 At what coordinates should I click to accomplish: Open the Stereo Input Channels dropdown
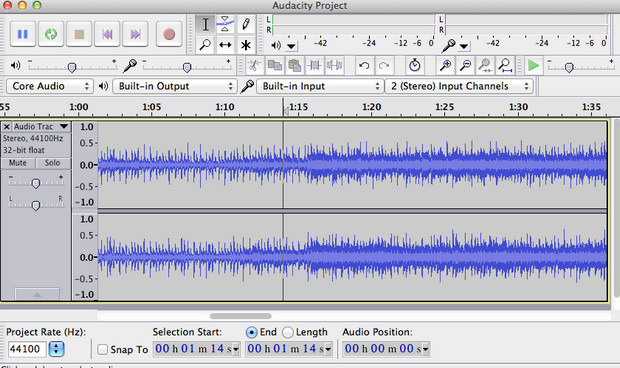[x=459, y=86]
